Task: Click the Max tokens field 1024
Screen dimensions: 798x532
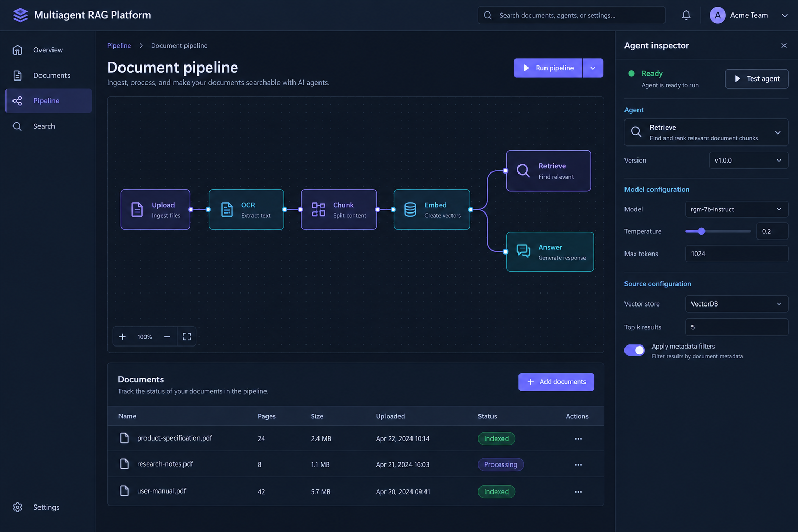Action: (737, 254)
